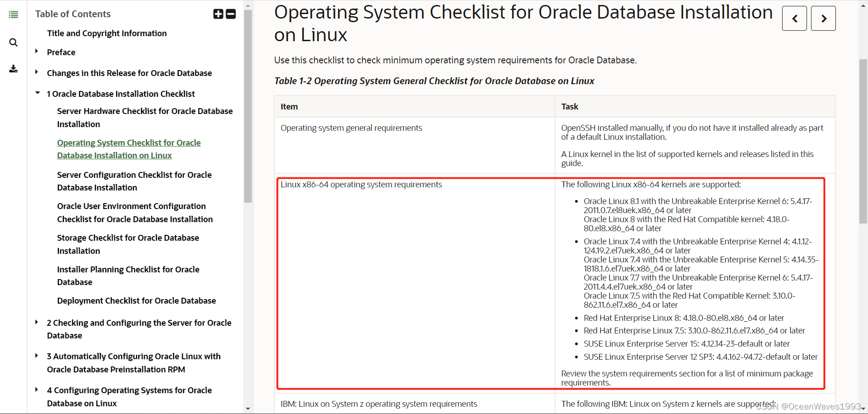868x414 pixels.
Task: Go to the previous page arrow
Action: coord(794,19)
